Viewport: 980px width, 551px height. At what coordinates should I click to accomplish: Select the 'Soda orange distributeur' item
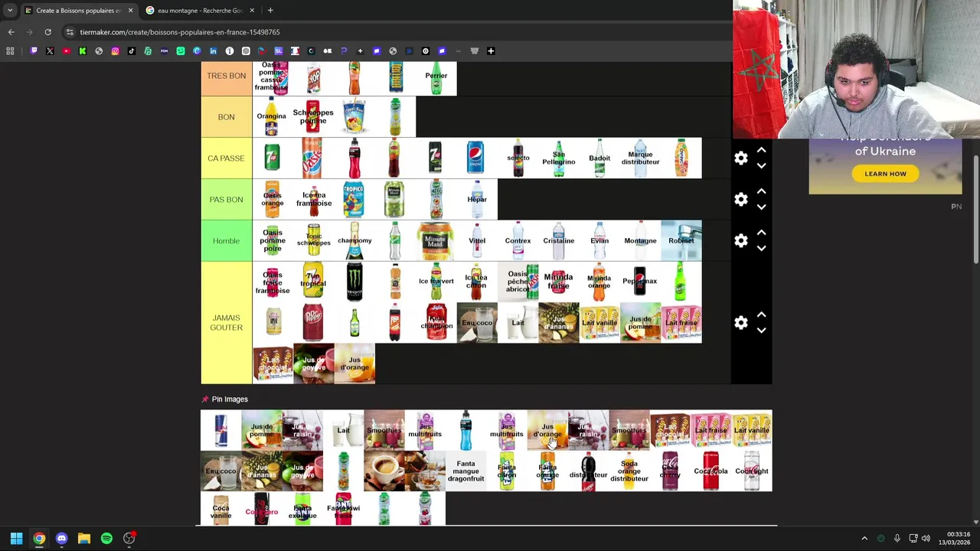point(629,471)
